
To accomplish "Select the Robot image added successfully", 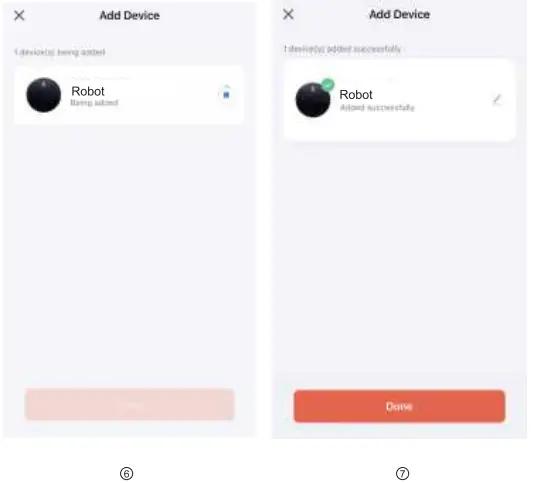I will [313, 100].
